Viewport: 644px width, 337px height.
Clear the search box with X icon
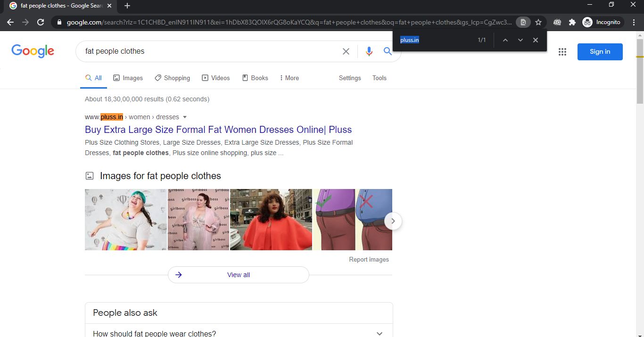[x=346, y=51]
